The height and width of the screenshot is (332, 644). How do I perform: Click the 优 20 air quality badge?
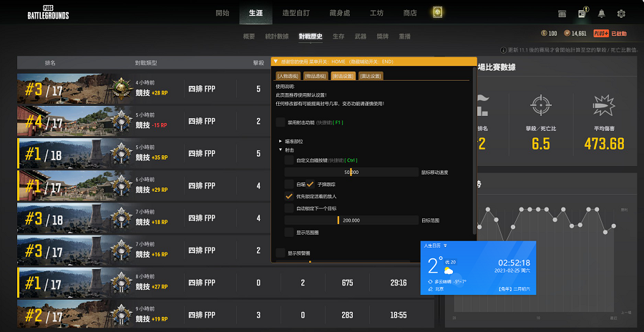[x=451, y=262]
